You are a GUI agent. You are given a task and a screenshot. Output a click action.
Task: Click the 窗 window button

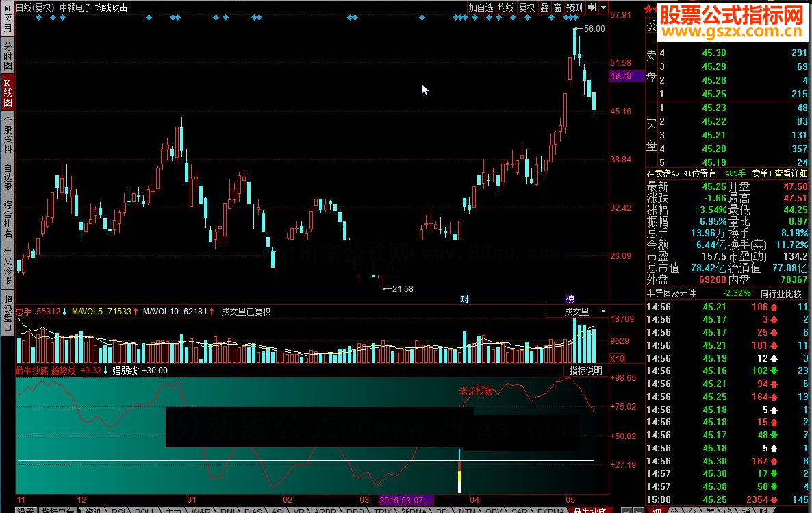coord(558,8)
